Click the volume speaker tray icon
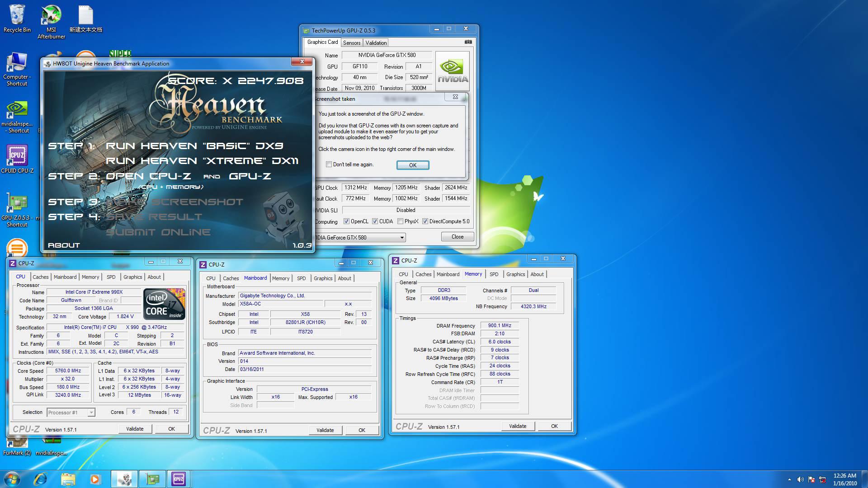The height and width of the screenshot is (488, 868). (800, 479)
